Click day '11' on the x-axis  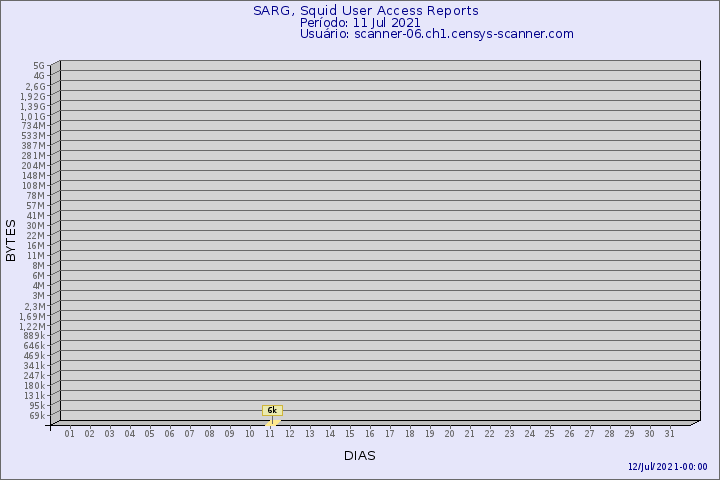point(270,434)
